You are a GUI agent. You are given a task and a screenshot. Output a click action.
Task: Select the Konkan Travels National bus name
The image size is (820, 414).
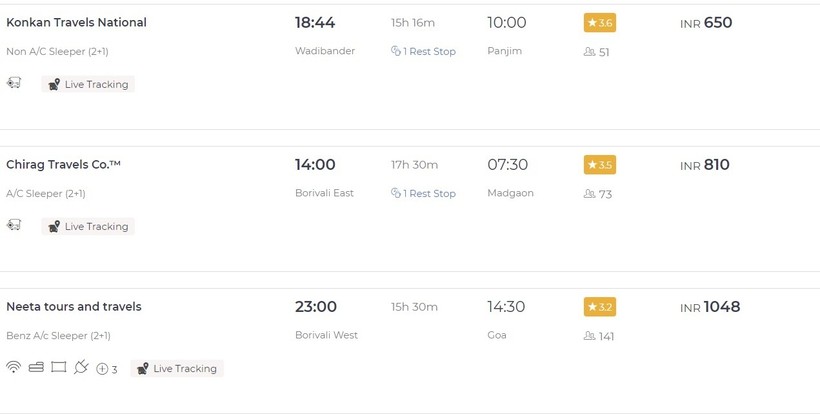[76, 22]
